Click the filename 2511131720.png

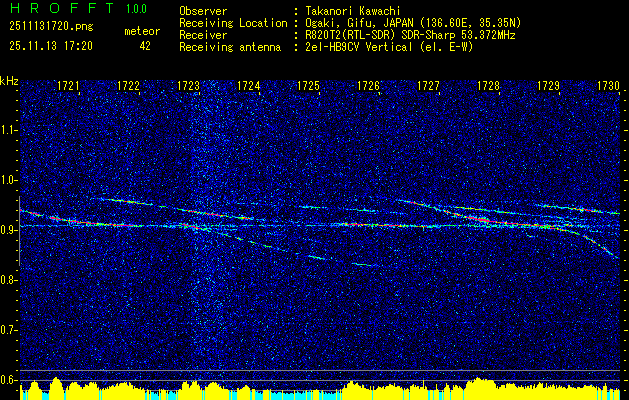(51, 27)
